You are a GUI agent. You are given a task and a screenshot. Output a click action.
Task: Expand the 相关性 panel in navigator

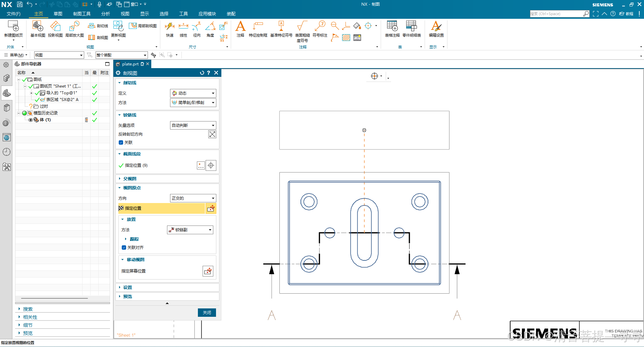[x=30, y=317]
